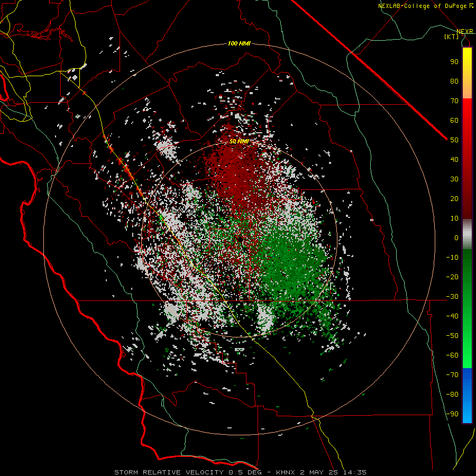
Task: Click the 20 value on velocity scale
Action: 454,199
